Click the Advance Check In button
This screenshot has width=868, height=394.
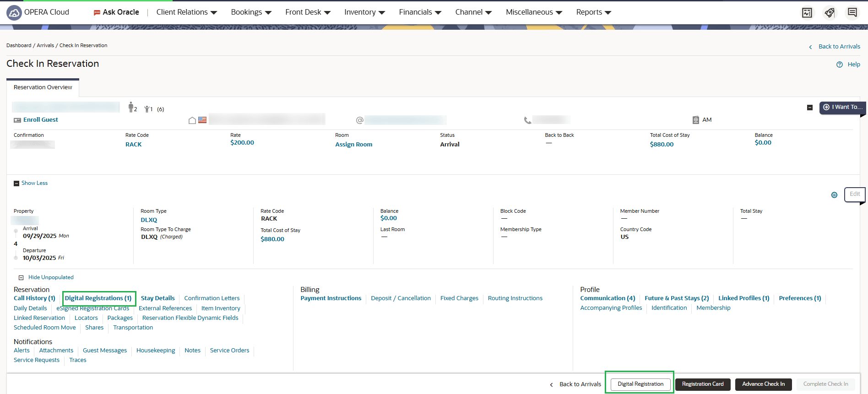coord(764,384)
